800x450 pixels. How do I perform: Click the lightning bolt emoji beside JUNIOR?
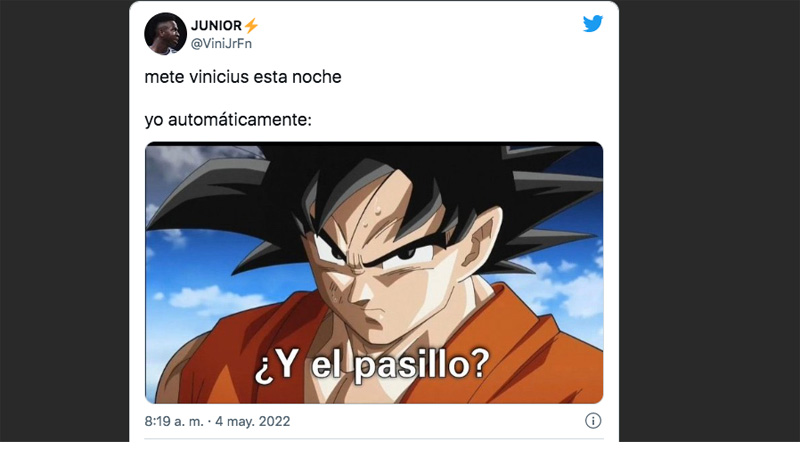pyautogui.click(x=251, y=26)
